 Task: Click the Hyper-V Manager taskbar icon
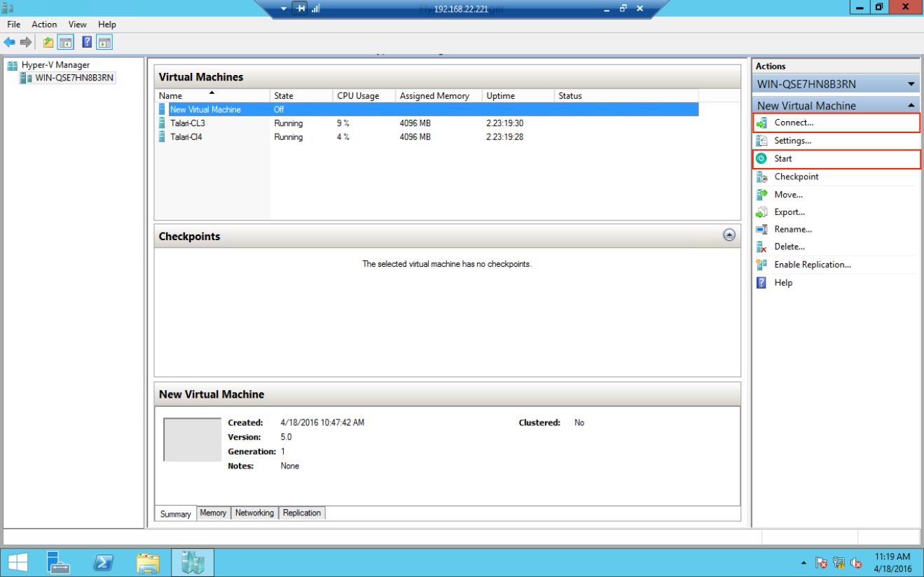point(193,562)
